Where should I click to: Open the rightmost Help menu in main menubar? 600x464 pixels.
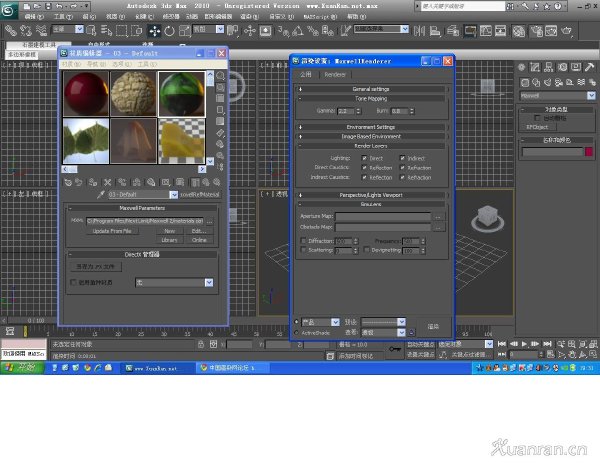[x=356, y=17]
